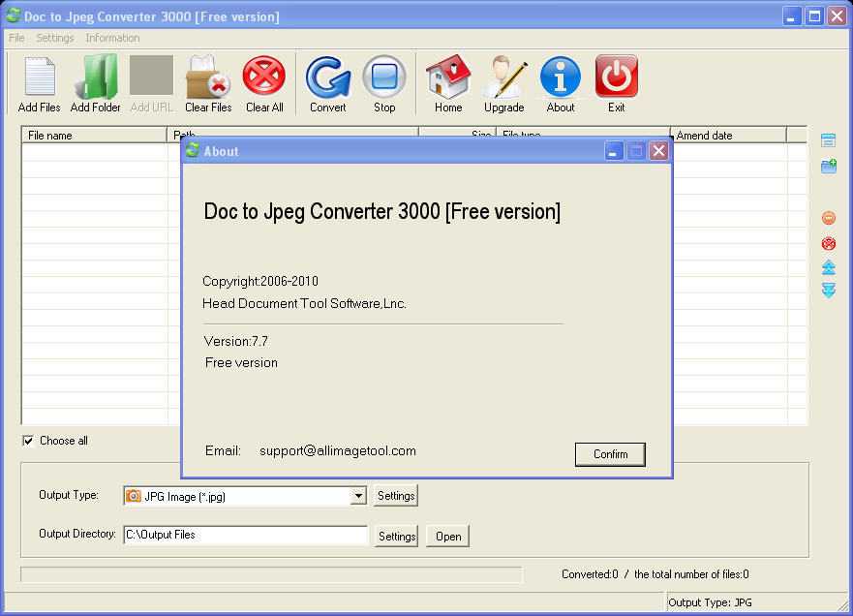Screen dimensions: 853x616
Task: Start conversion with the Convert icon
Action: 328,77
